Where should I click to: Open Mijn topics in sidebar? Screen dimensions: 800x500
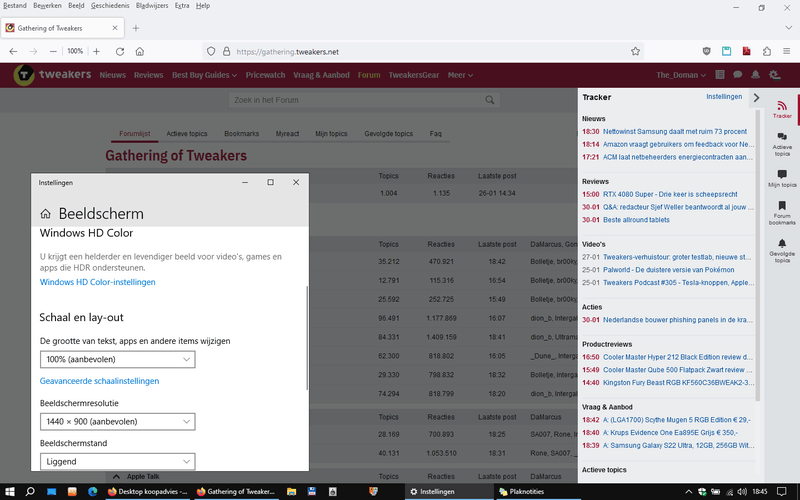click(x=782, y=179)
